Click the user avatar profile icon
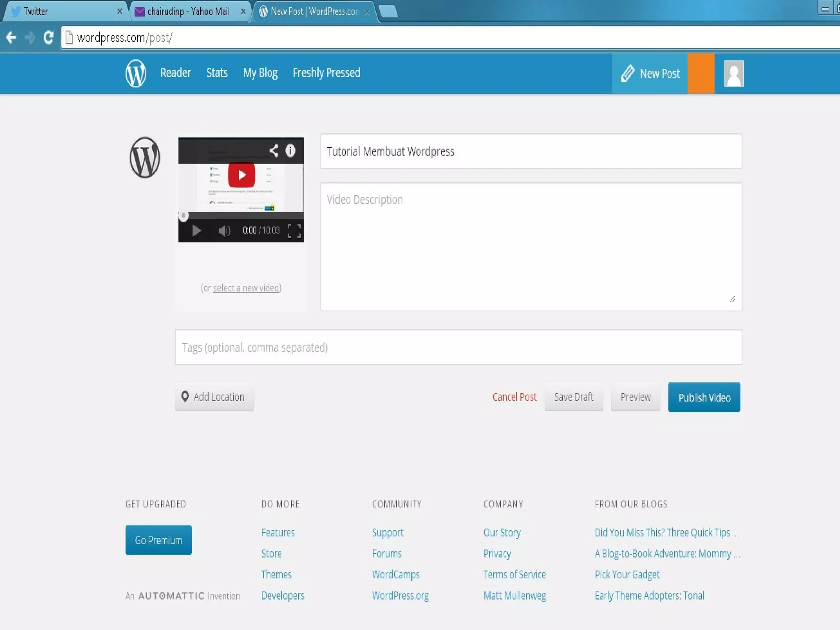 click(733, 73)
